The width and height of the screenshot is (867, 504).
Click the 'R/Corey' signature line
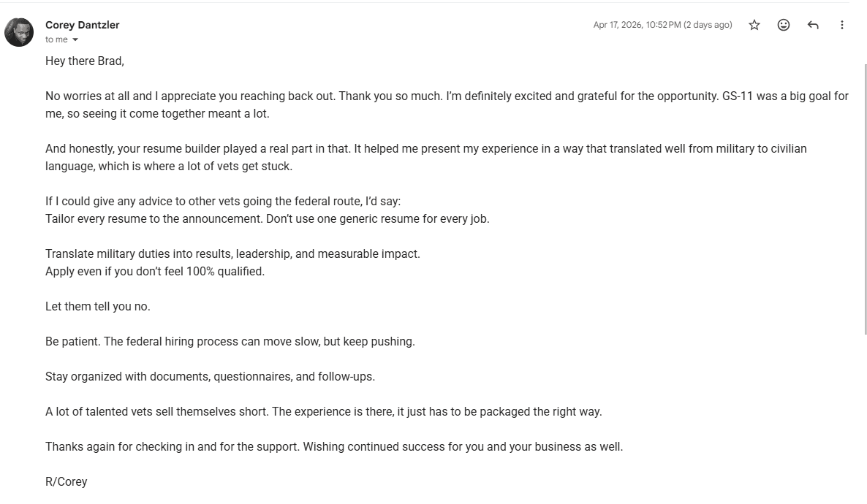pyautogui.click(x=67, y=482)
